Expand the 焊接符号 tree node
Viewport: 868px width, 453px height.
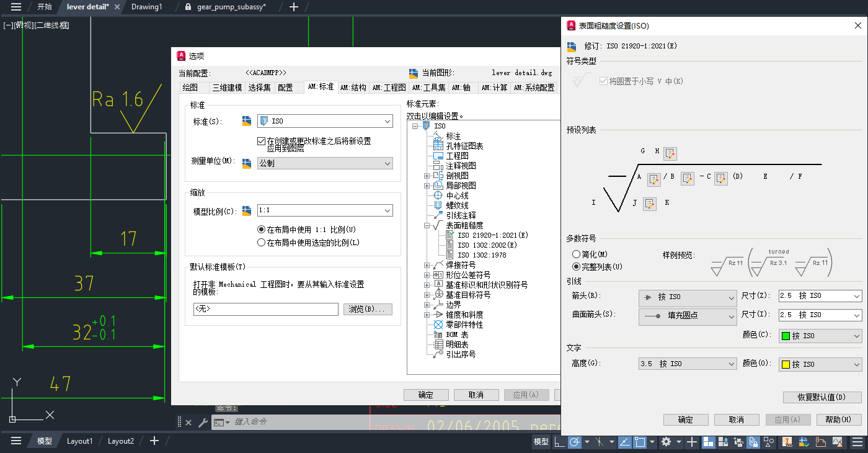[427, 265]
